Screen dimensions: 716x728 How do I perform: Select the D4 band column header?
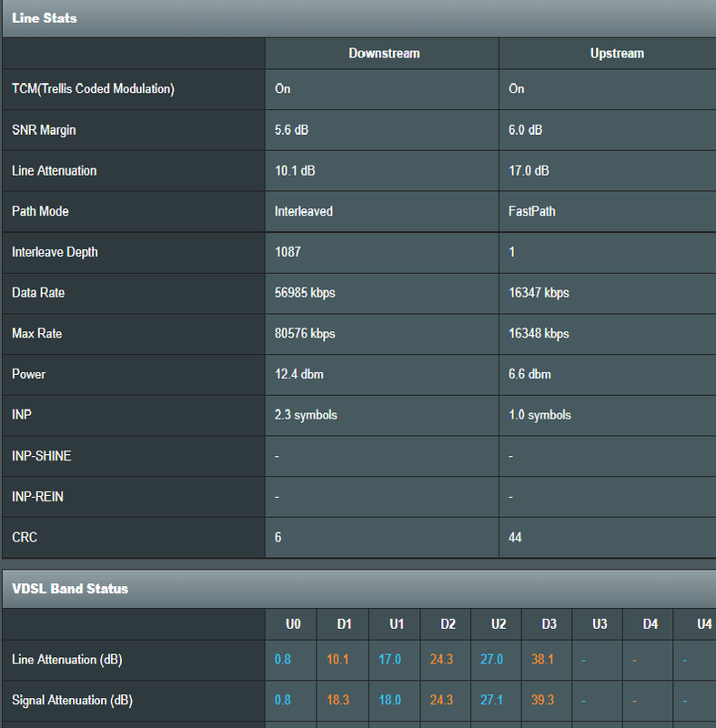650,624
